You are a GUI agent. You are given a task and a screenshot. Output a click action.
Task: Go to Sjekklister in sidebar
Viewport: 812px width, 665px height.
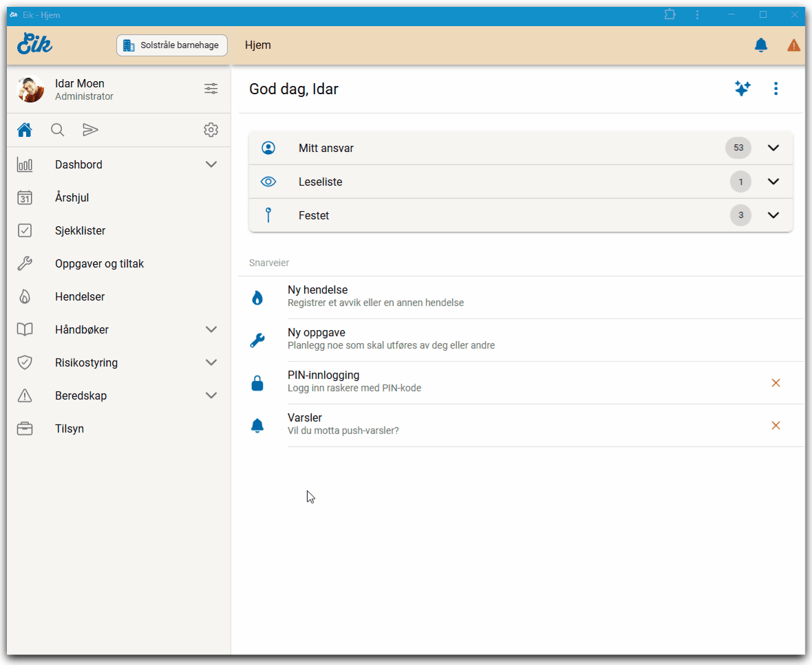tap(80, 230)
